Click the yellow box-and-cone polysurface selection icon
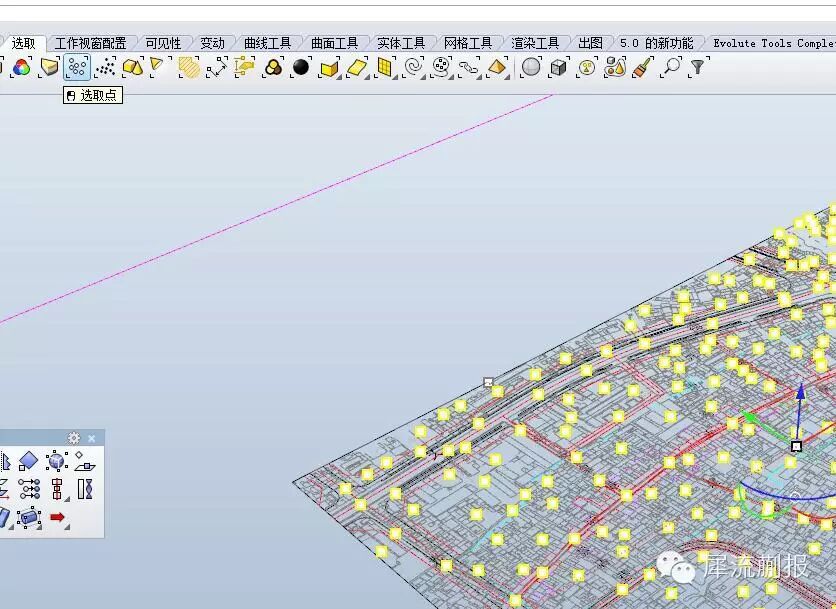836x609 pixels. 133,68
